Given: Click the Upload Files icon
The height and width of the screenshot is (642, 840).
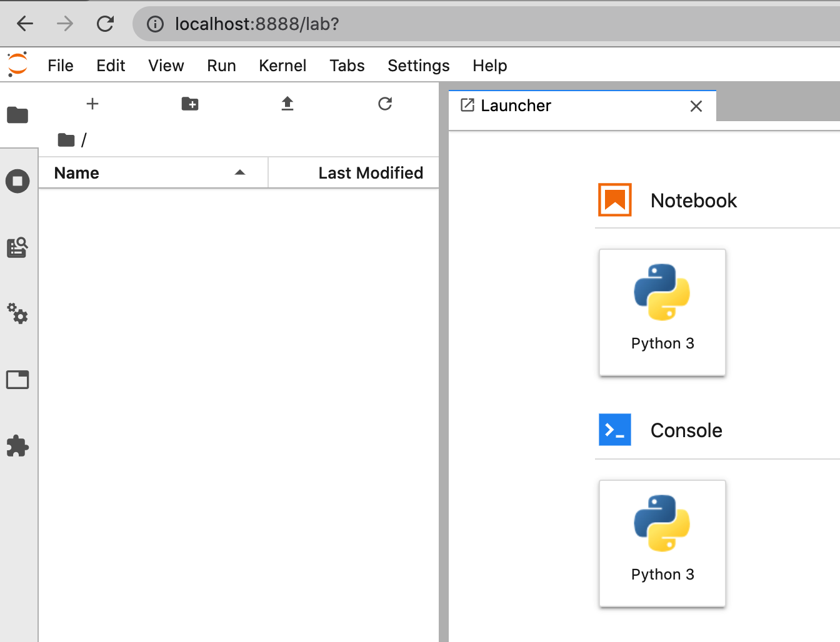Looking at the screenshot, I should (287, 104).
